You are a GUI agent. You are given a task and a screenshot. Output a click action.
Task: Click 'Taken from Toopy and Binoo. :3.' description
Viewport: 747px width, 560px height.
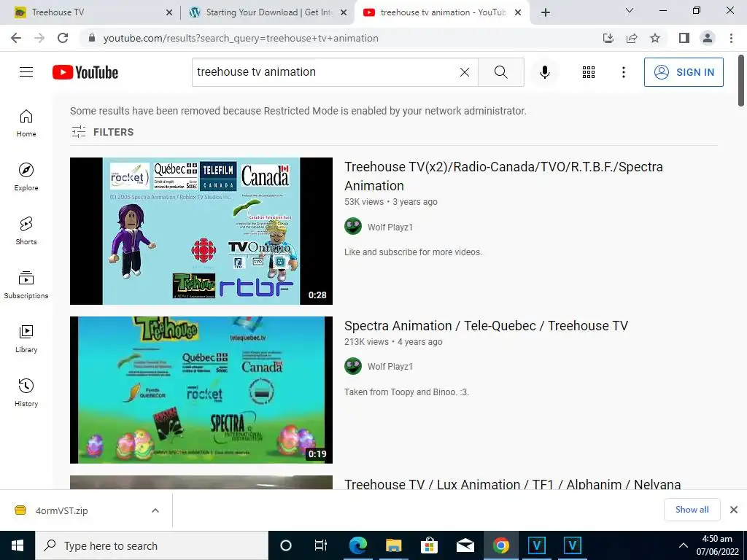pyautogui.click(x=406, y=392)
